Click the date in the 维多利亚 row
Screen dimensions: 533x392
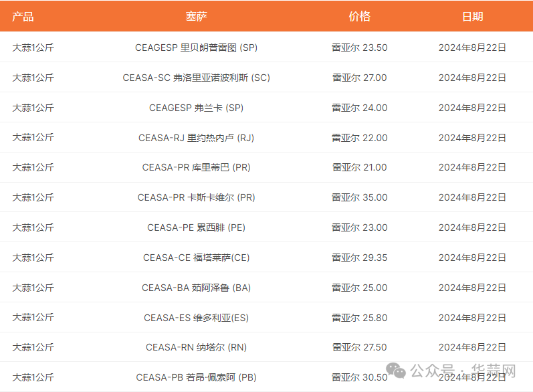click(x=472, y=318)
